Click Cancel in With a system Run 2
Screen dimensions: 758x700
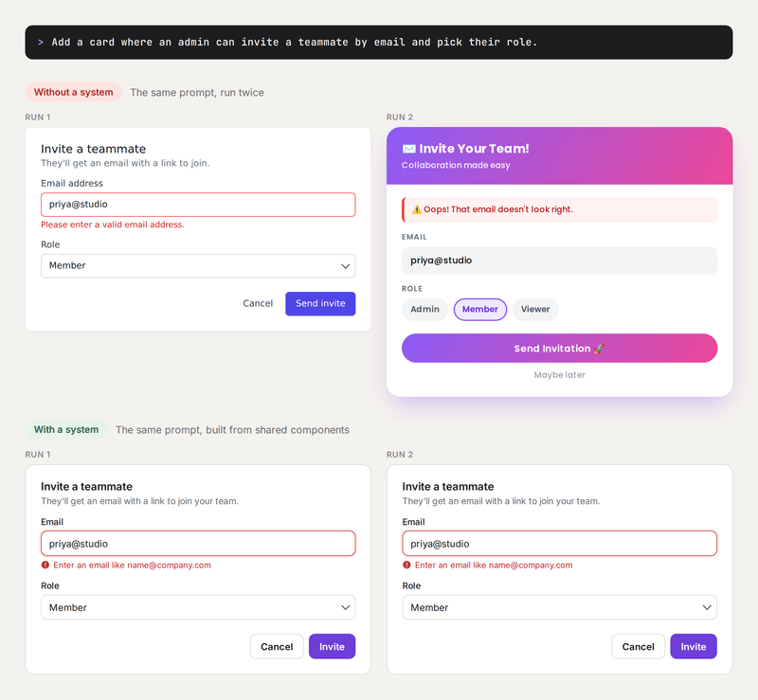638,646
